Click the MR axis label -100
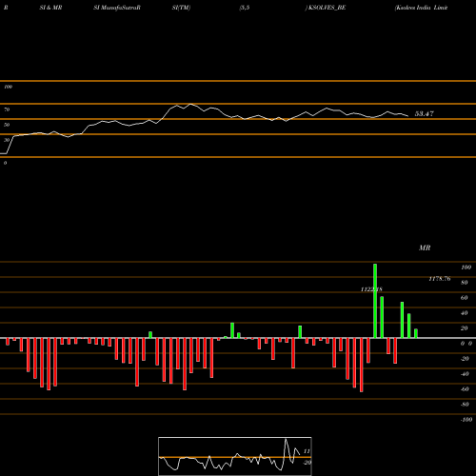 point(466,420)
